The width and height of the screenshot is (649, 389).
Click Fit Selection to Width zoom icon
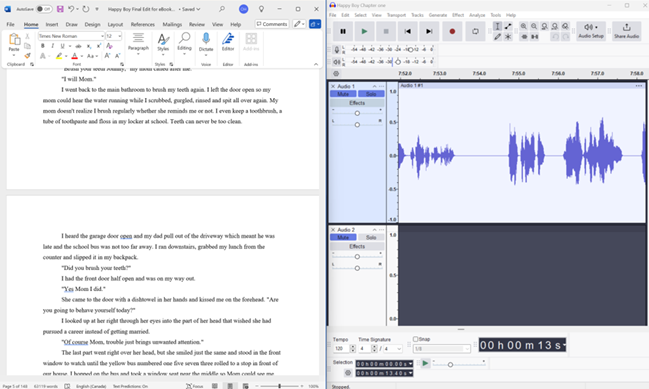pos(544,26)
